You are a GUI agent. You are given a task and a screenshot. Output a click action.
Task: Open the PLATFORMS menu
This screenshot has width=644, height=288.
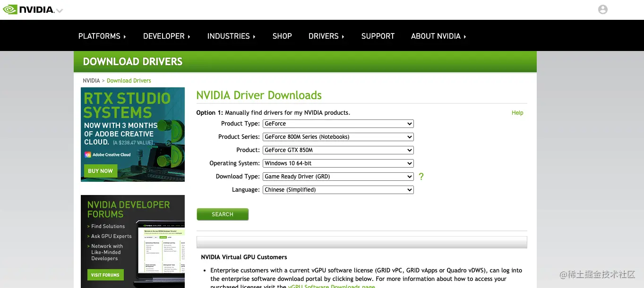[x=102, y=36]
